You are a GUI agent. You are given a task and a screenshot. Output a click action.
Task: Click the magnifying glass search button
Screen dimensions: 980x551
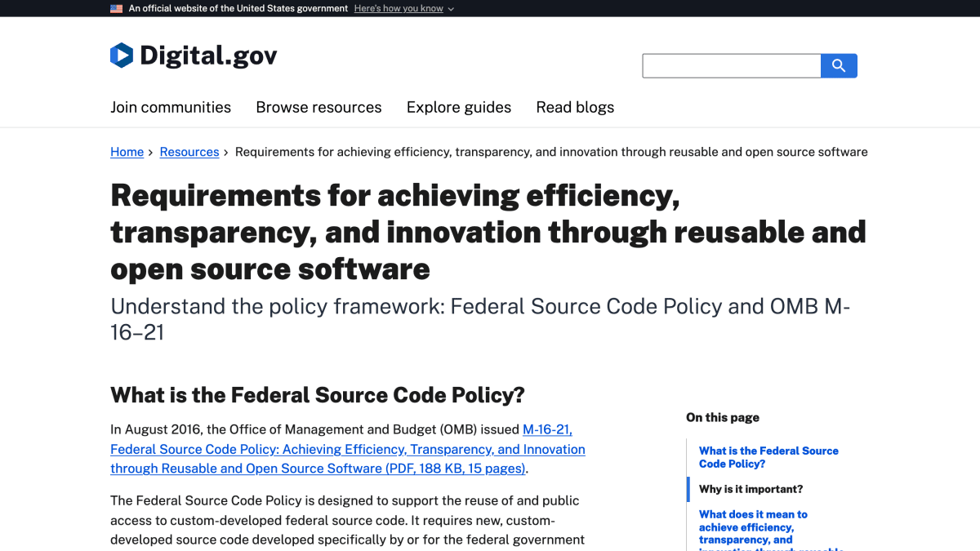click(839, 66)
